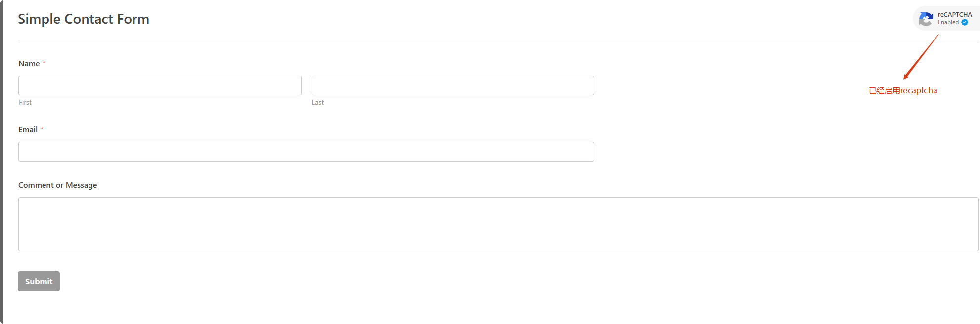The image size is (980, 324).
Task: Click the red asterisk beside Name
Action: click(44, 63)
